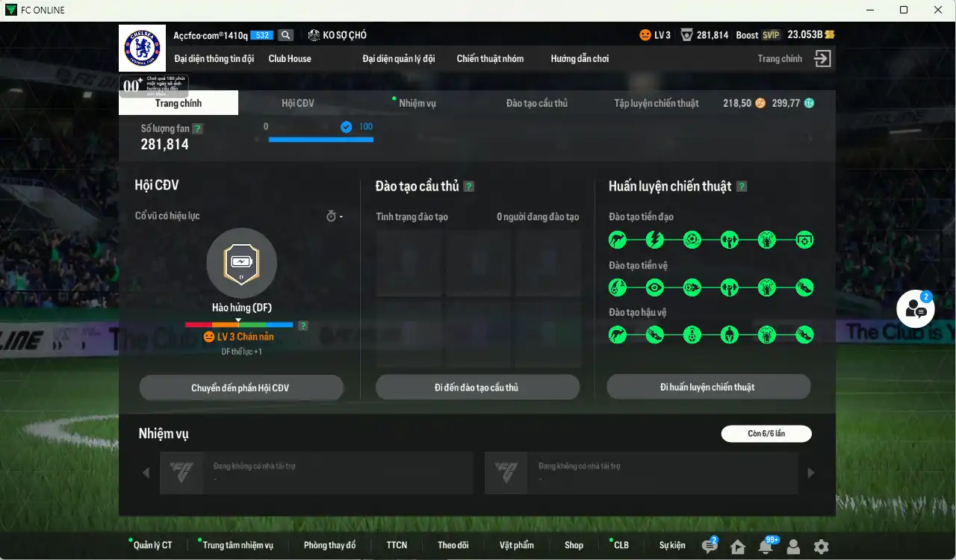Switch to the Hội CĐV tab
This screenshot has width=956, height=560.
coord(298,103)
